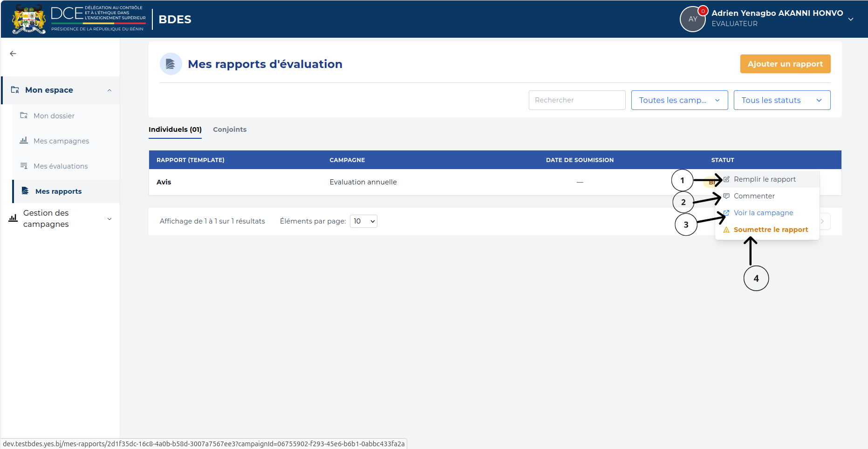
Task: Select Voir la campagne menu entry
Action: (x=767, y=213)
